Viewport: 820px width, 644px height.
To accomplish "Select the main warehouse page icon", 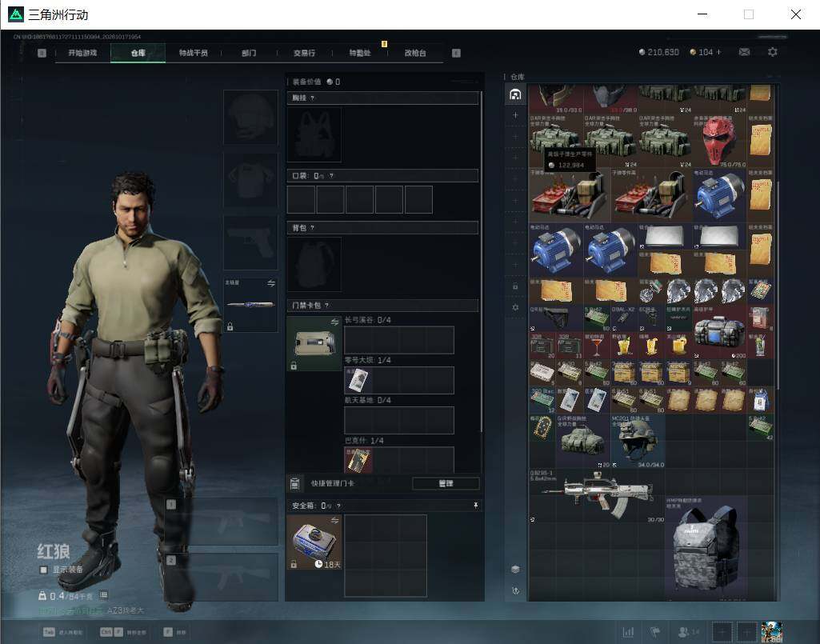I will point(515,94).
